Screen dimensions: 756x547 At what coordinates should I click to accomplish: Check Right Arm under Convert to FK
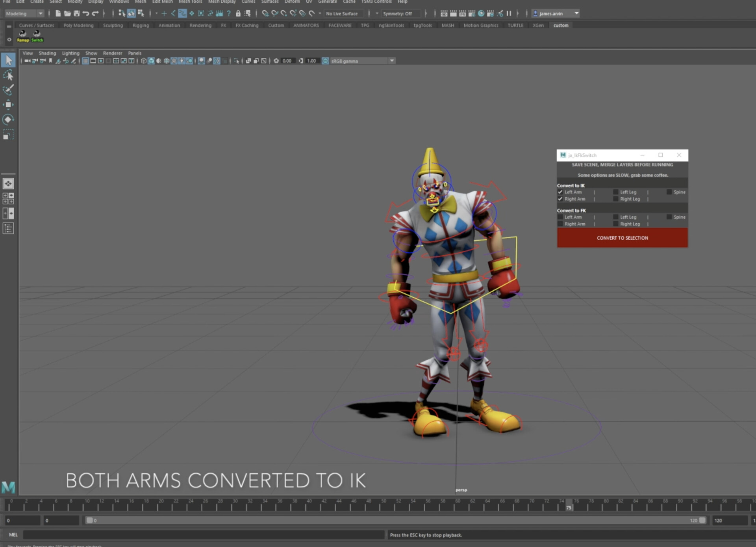pyautogui.click(x=560, y=224)
